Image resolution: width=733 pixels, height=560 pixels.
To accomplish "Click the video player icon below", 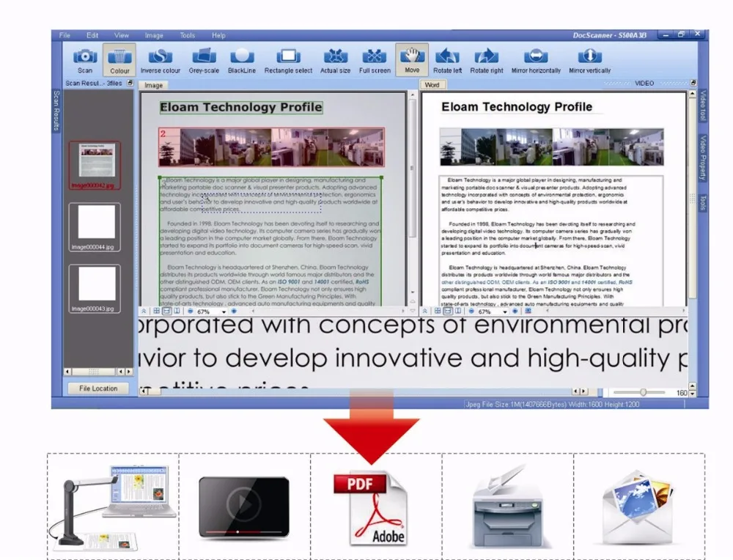I will point(244,507).
